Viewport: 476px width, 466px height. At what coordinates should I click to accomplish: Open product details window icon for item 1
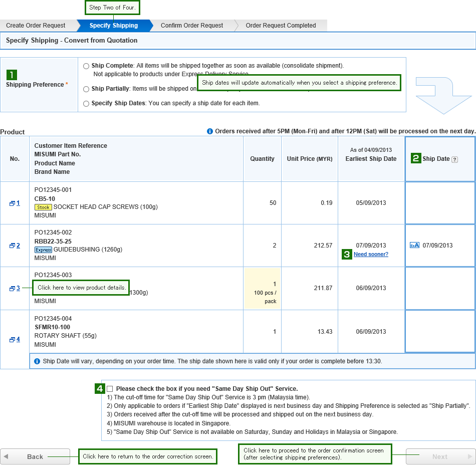point(12,203)
